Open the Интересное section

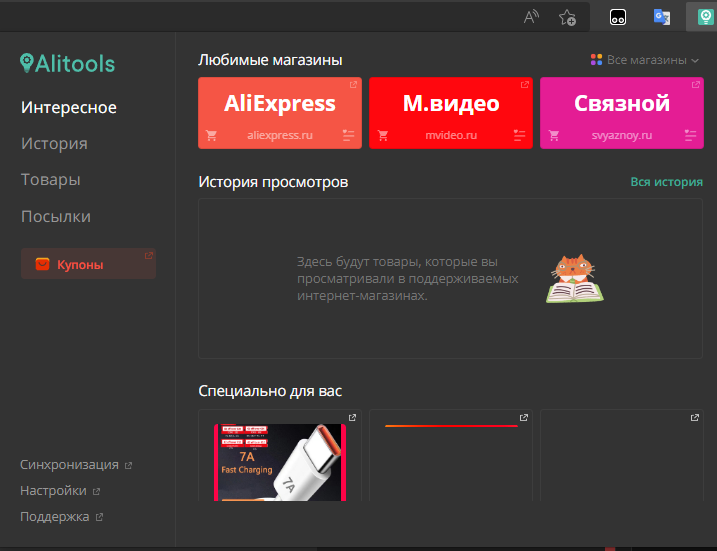(x=69, y=107)
